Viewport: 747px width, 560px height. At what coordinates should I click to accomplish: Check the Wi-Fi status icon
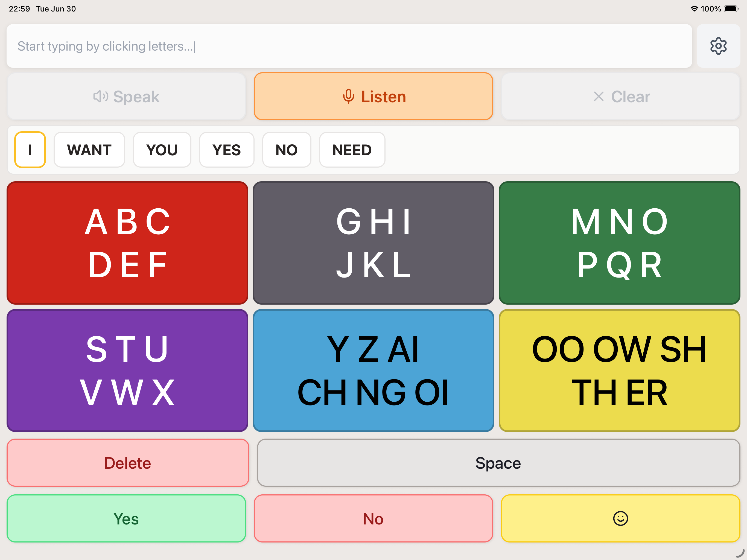pos(694,9)
